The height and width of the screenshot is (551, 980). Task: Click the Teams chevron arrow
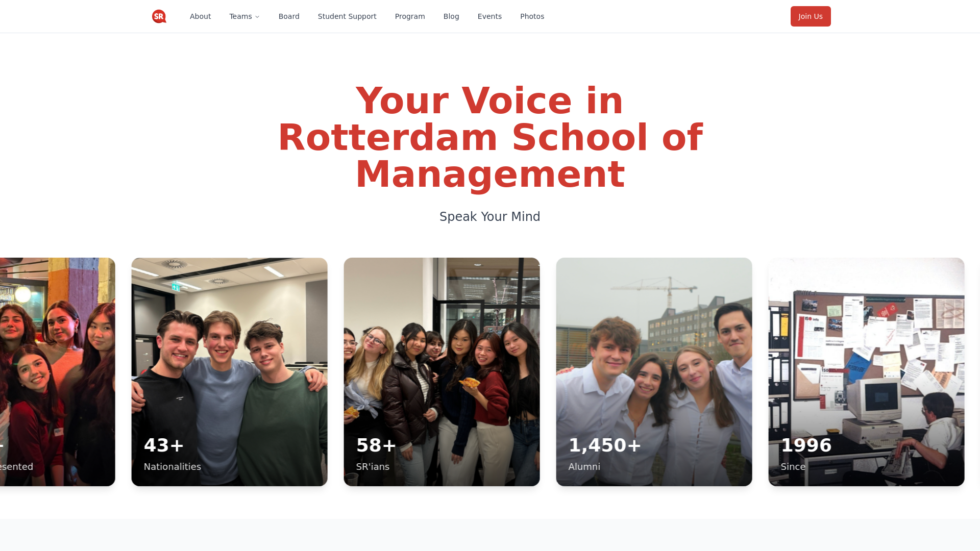coord(257,16)
